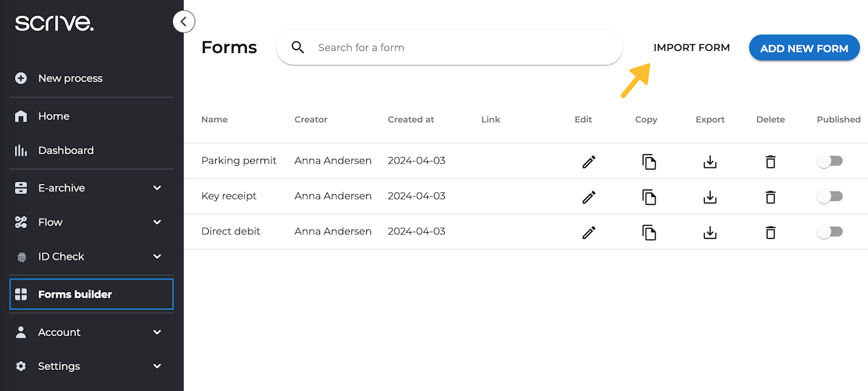The image size is (868, 391).
Task: Enable publishing for Direct debit
Action: pos(830,231)
